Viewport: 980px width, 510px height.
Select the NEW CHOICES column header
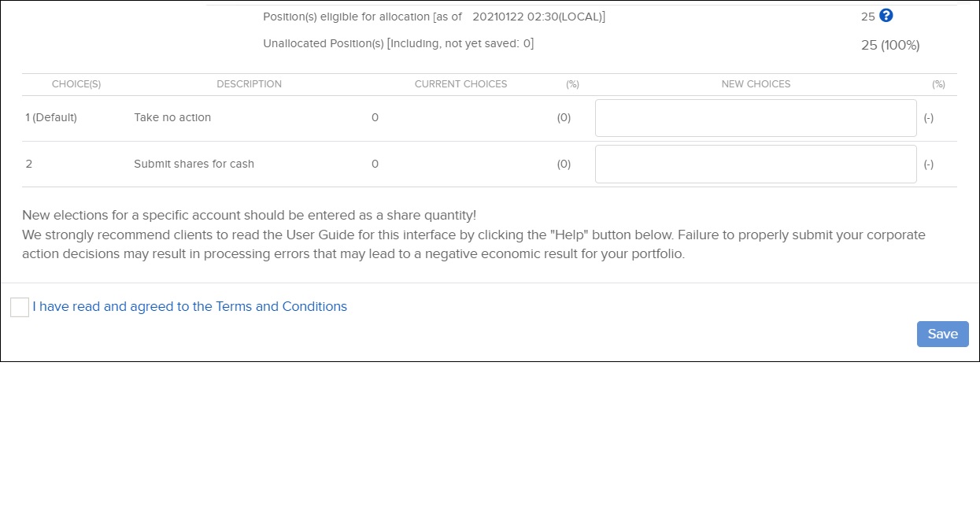(x=756, y=84)
